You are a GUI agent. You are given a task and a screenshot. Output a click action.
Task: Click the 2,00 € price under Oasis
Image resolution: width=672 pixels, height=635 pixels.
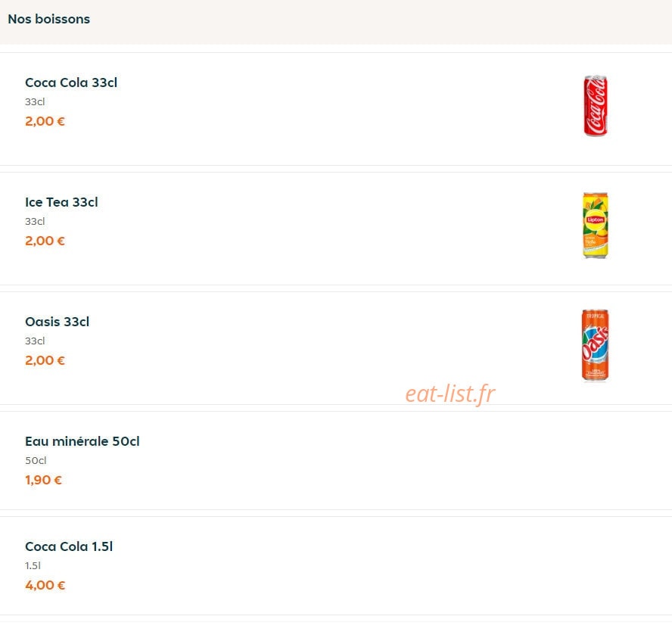45,360
